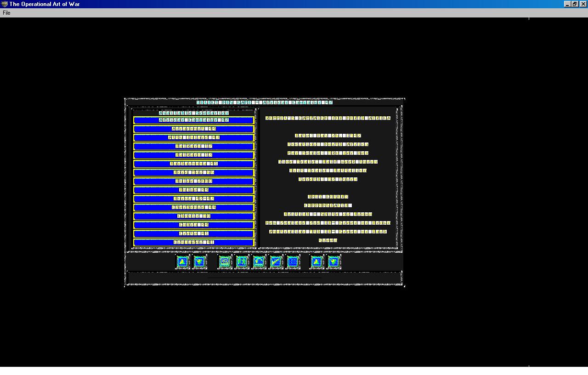Image resolution: width=588 pixels, height=375 pixels.
Task: Click the two-figures players icon
Action: (242, 262)
